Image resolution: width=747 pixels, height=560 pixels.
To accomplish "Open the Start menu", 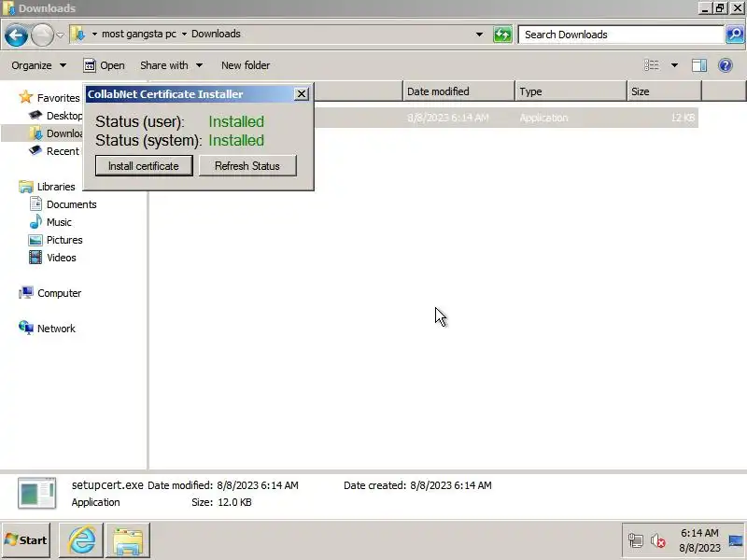I will (x=26, y=540).
